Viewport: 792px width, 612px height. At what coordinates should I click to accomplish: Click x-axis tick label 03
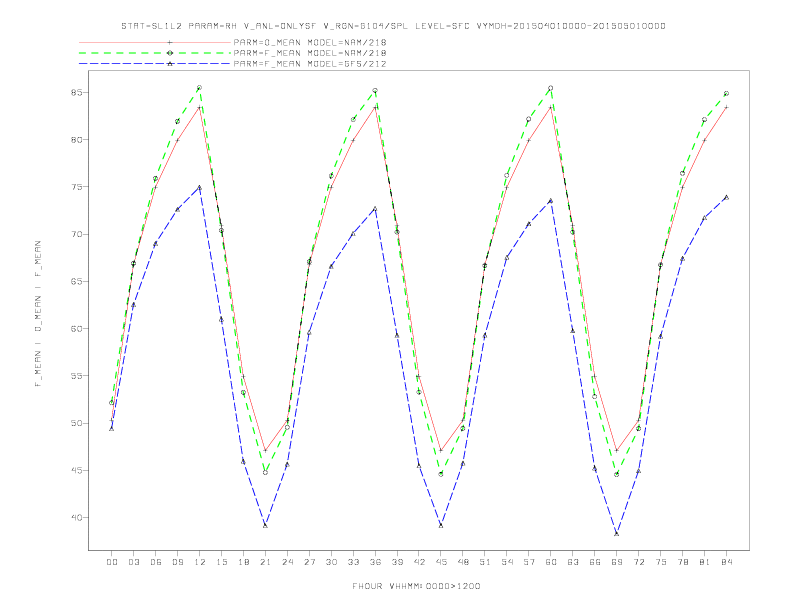point(133,562)
